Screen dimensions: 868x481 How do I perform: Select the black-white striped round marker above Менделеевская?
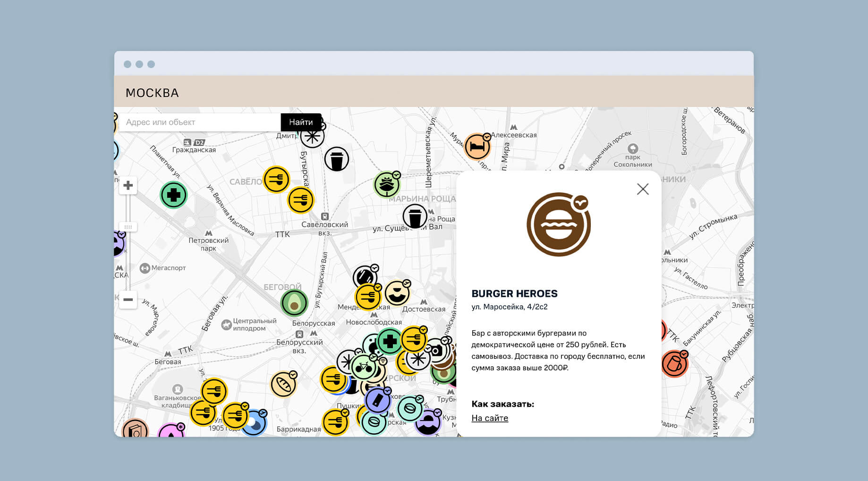click(x=365, y=277)
